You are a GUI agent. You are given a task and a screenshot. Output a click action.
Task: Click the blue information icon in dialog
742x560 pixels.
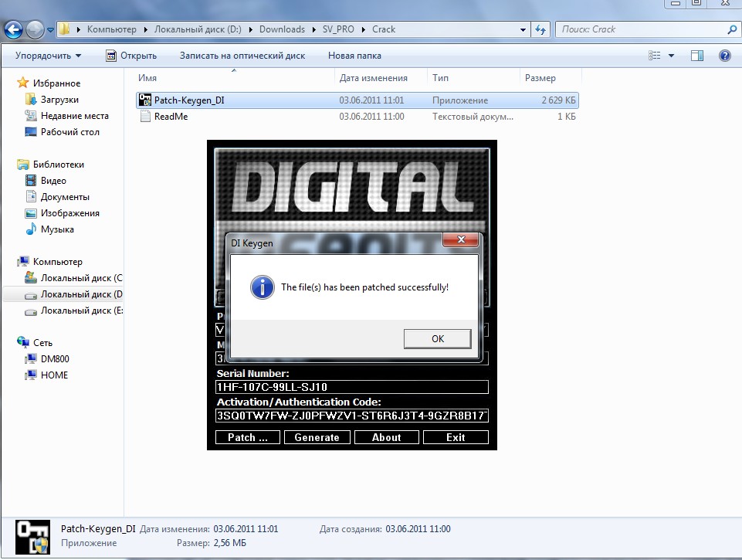pyautogui.click(x=263, y=287)
